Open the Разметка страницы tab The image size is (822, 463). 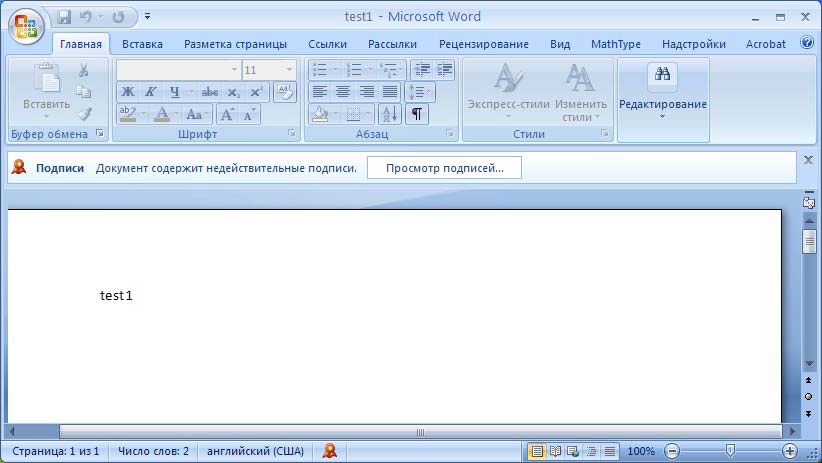click(x=235, y=44)
